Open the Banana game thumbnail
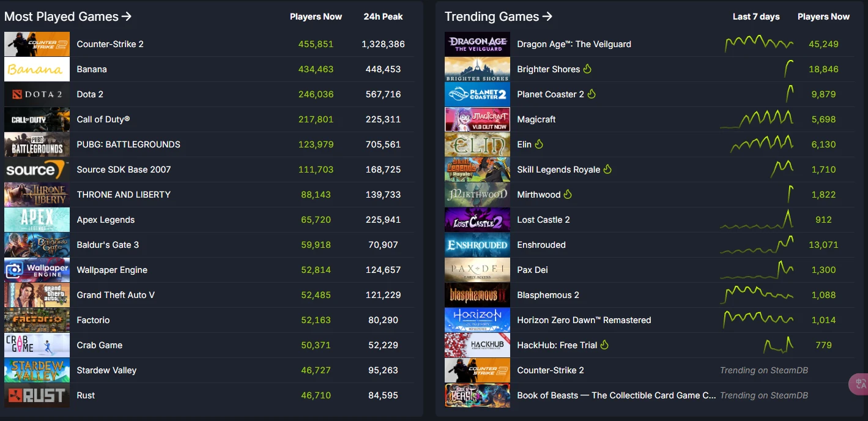This screenshot has height=421, width=868. [37, 69]
